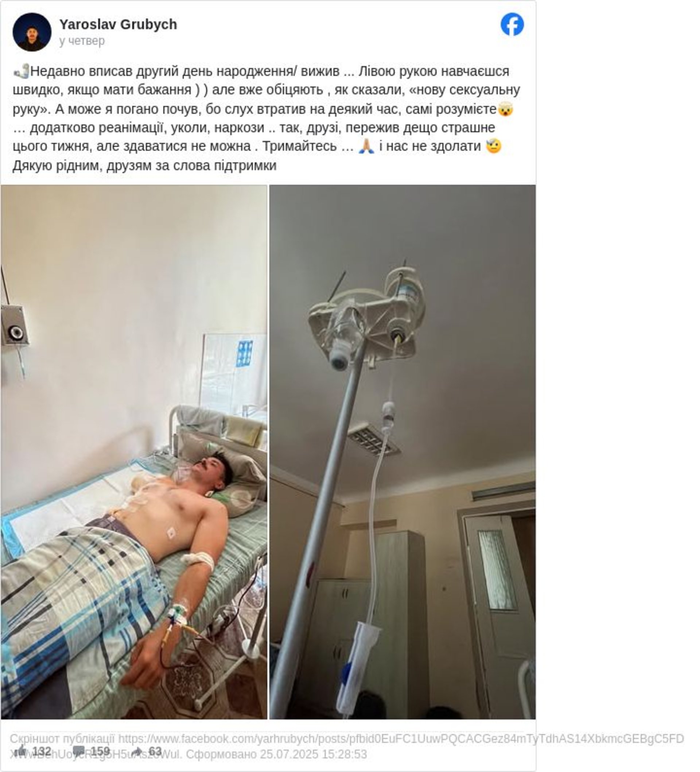The height and width of the screenshot is (772, 700).
Task: Select the 159 comments count
Action: (100, 751)
